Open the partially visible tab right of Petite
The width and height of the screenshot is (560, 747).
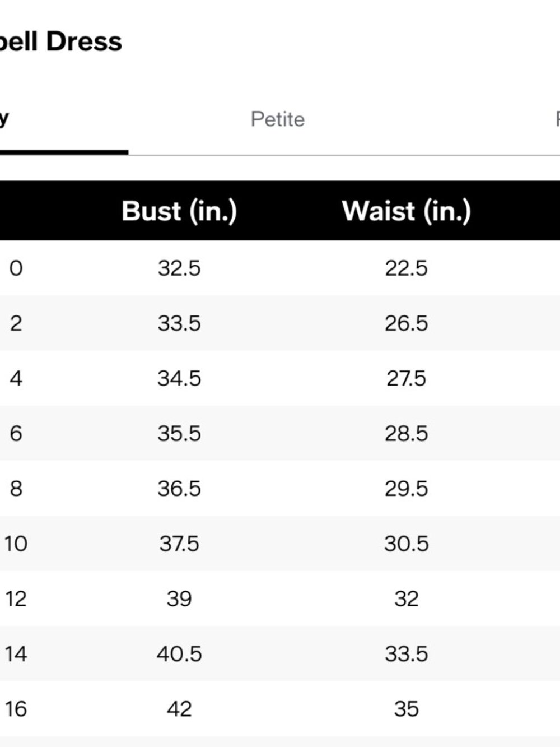[x=557, y=119]
